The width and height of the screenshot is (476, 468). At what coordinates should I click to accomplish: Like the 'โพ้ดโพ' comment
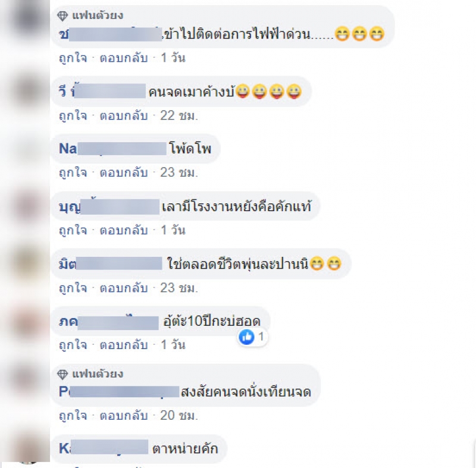click(73, 172)
